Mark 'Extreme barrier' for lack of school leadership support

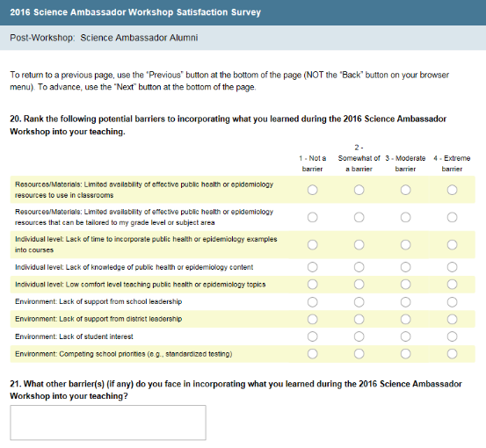point(452,302)
